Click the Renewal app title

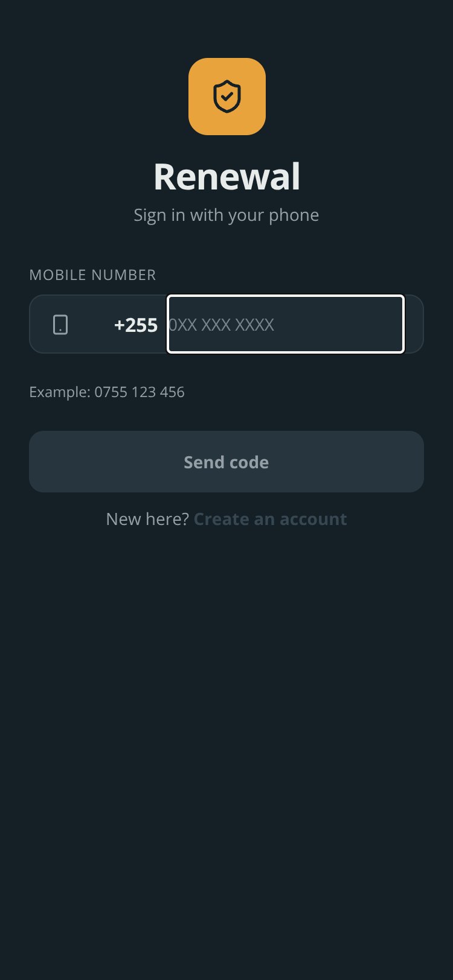226,177
